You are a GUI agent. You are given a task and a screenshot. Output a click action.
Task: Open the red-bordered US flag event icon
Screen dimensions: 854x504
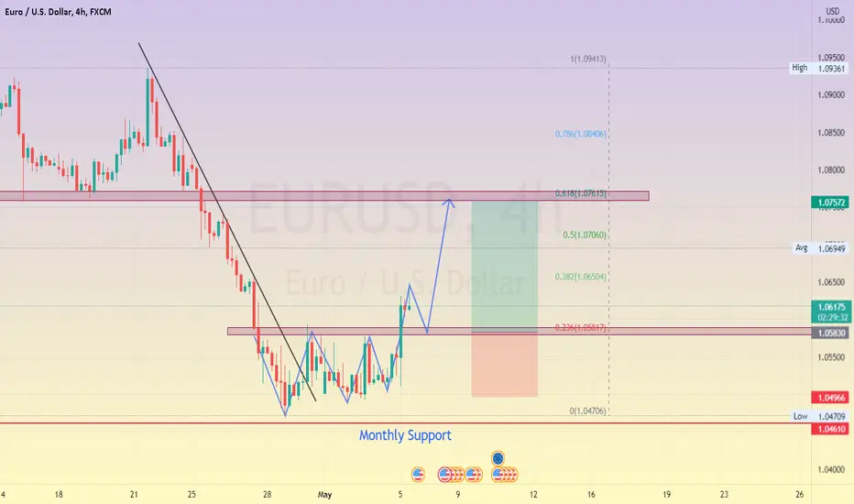[x=445, y=475]
